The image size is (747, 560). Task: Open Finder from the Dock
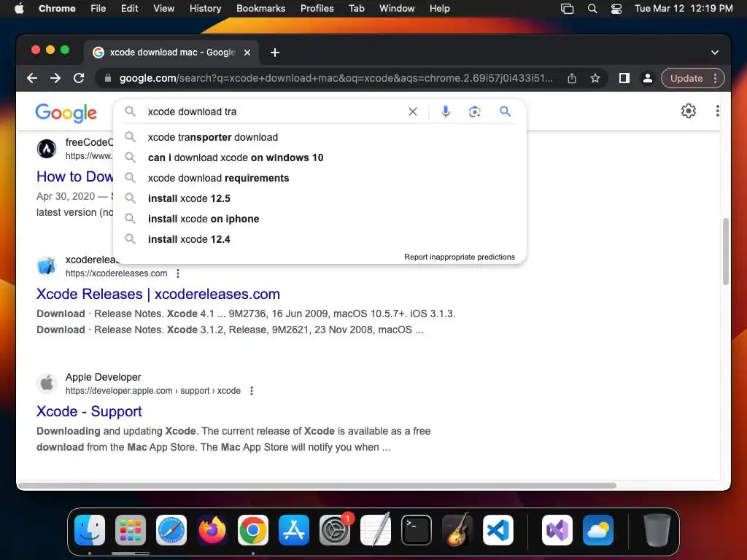pos(90,530)
